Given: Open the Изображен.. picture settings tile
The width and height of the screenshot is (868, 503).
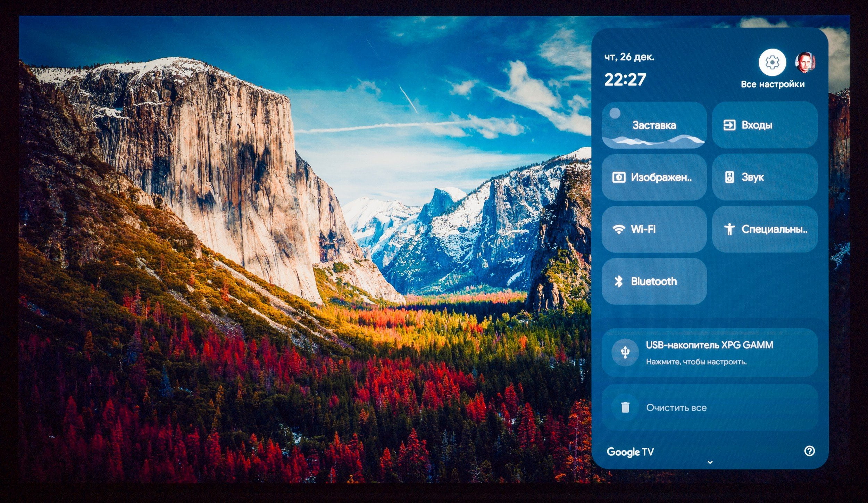Looking at the screenshot, I should [x=654, y=177].
